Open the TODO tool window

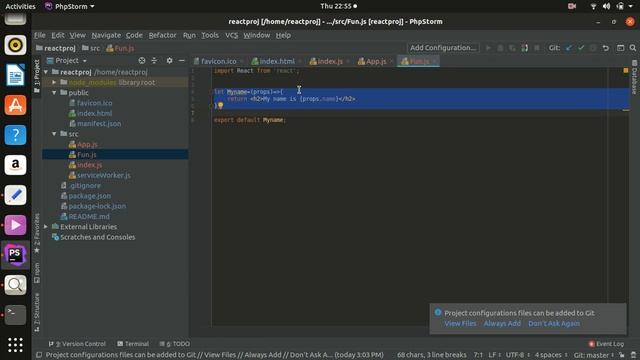point(175,344)
